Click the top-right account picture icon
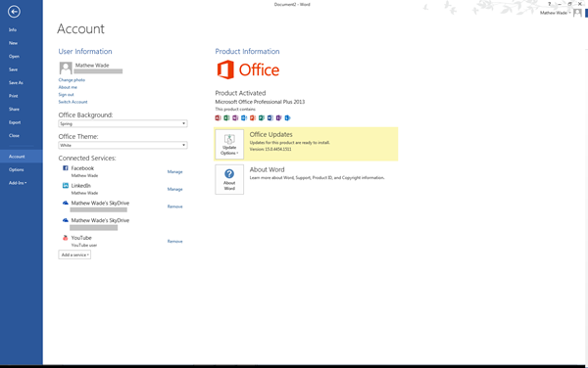Viewport: 588px width, 368px height. pos(577,13)
